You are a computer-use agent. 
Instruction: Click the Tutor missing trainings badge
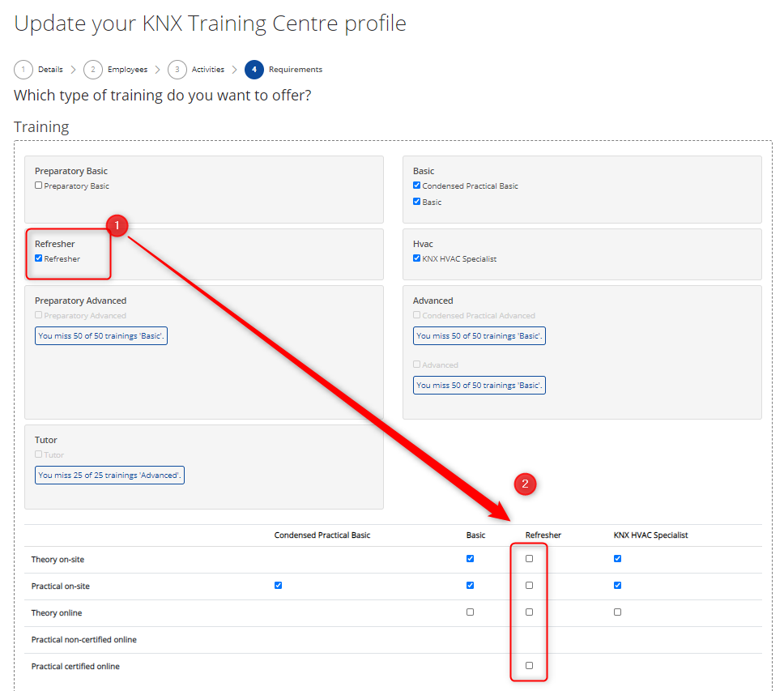click(109, 476)
